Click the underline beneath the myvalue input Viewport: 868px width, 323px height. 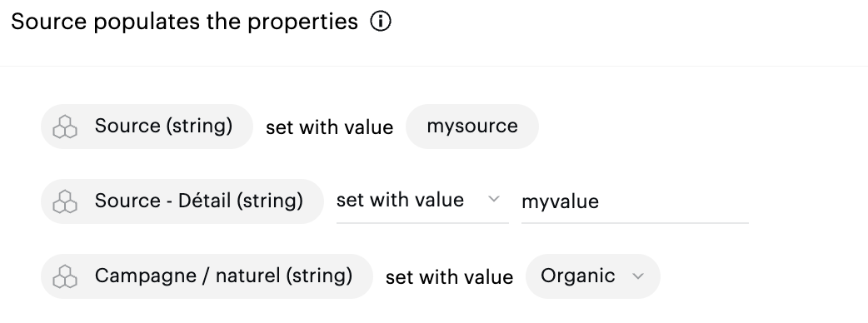(x=635, y=223)
